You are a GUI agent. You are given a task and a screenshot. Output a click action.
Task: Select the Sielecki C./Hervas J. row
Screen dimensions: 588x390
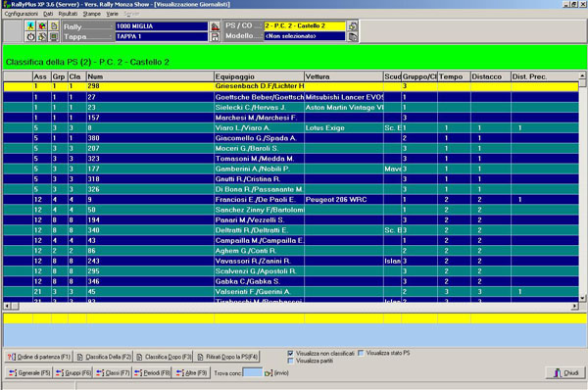coord(291,107)
